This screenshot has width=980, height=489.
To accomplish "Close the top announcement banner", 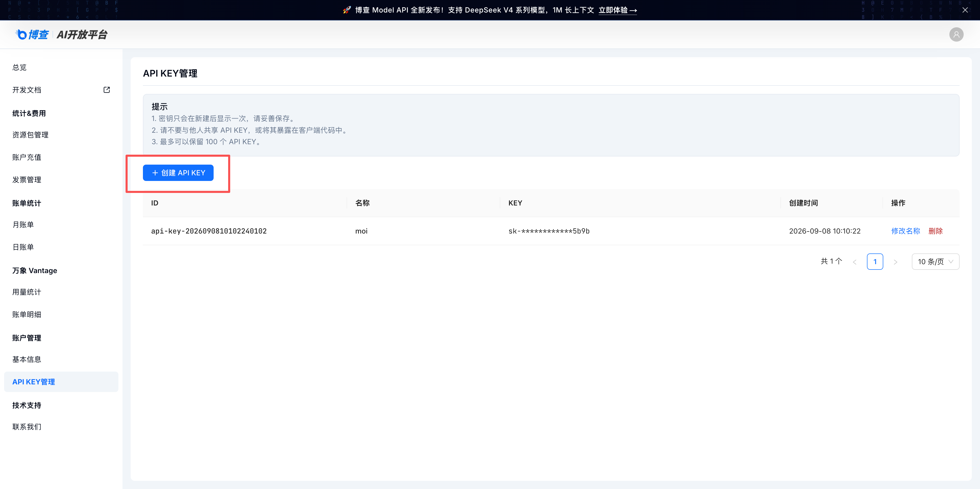I will 965,10.
